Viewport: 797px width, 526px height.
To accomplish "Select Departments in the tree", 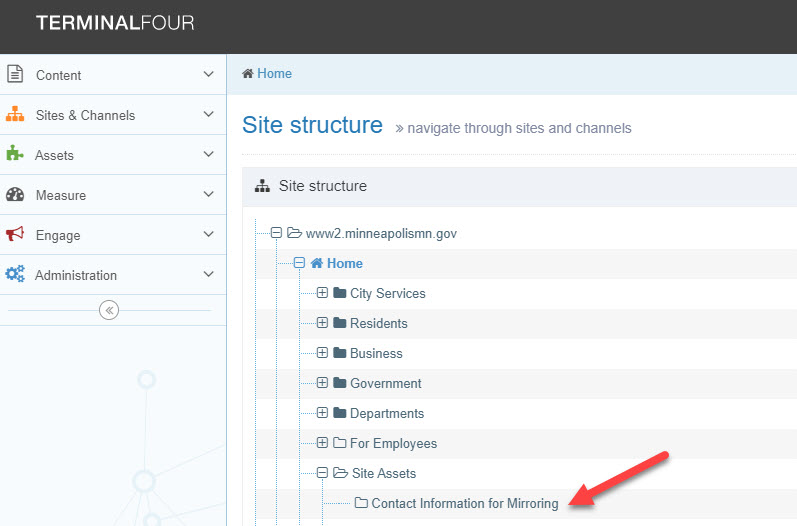I will pos(387,414).
